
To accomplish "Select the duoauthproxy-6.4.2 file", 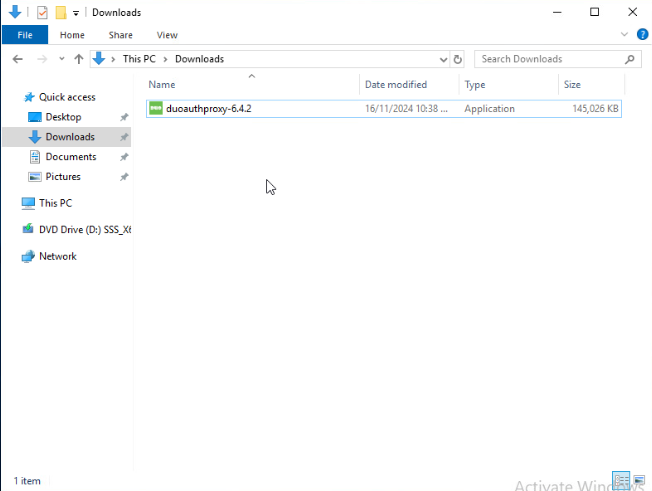I will pyautogui.click(x=384, y=109).
